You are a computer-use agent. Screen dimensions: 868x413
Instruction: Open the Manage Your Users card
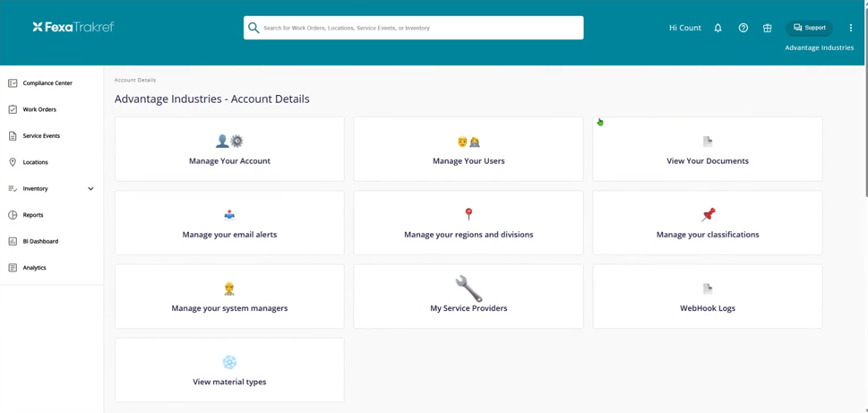pos(468,149)
